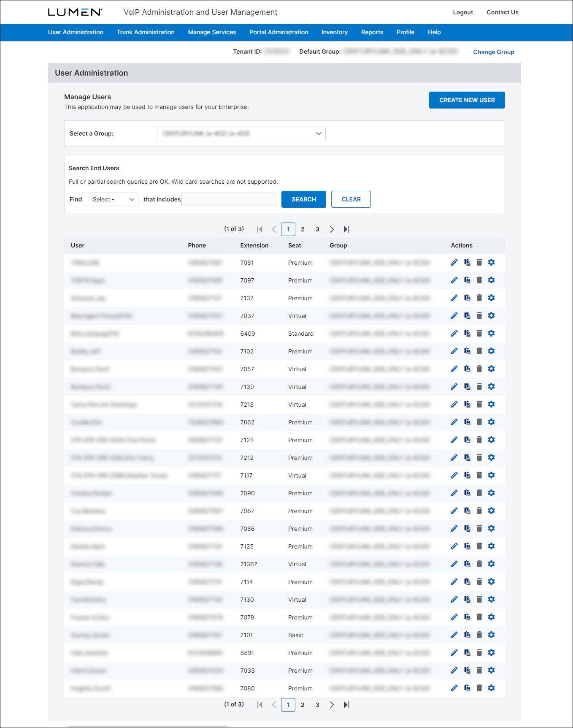
Task: Open the Select a Group dropdown
Action: 241,133
